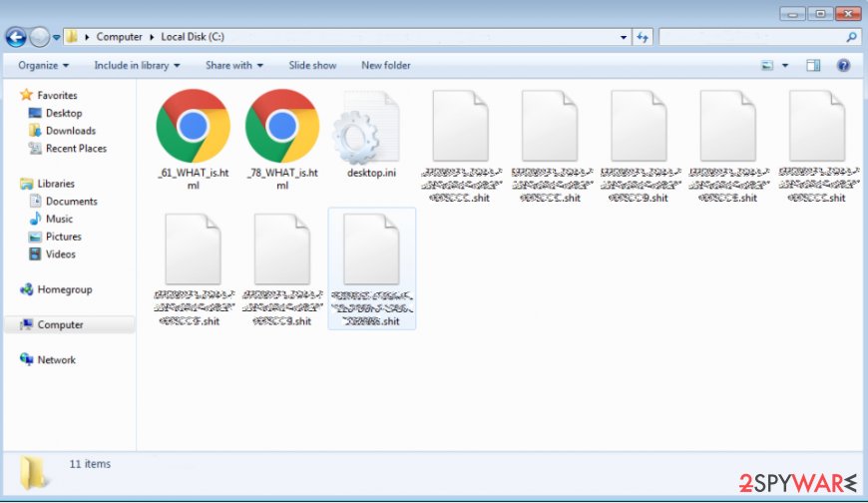Close the Explorer window
Screen dimensions: 868x503
click(x=848, y=14)
